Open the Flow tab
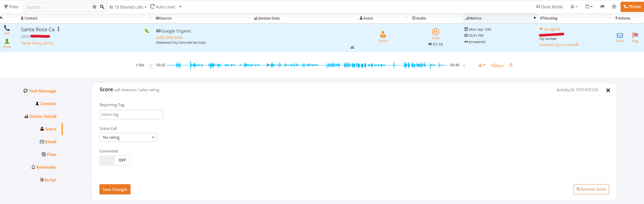 click(49, 154)
